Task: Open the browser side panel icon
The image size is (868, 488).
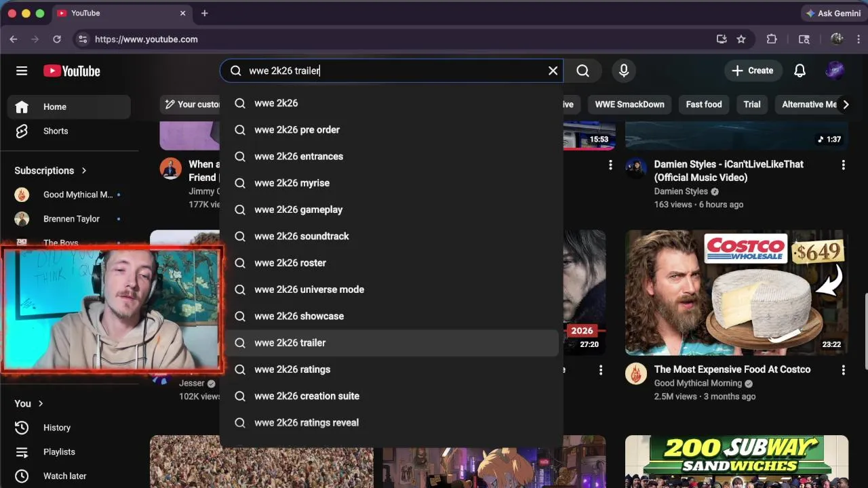Action: 804,39
